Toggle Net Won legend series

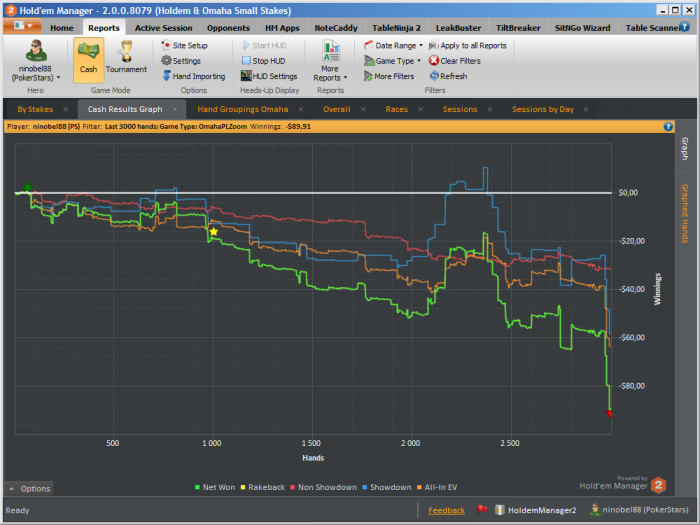(x=215, y=487)
